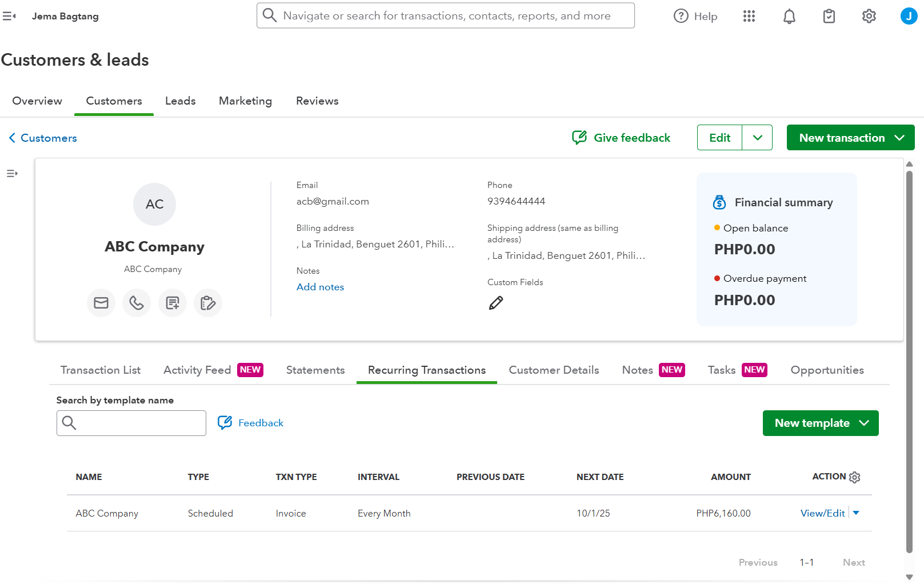The image size is (924, 584).
Task: Click the vertical scrollbar down arrow
Action: [909, 577]
